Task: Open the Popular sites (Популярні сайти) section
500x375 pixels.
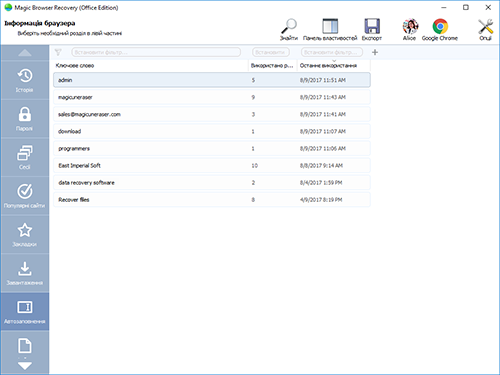Action: (25, 196)
